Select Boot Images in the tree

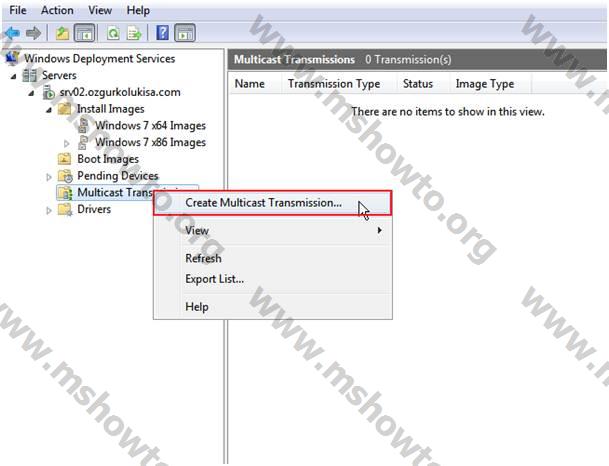[107, 159]
